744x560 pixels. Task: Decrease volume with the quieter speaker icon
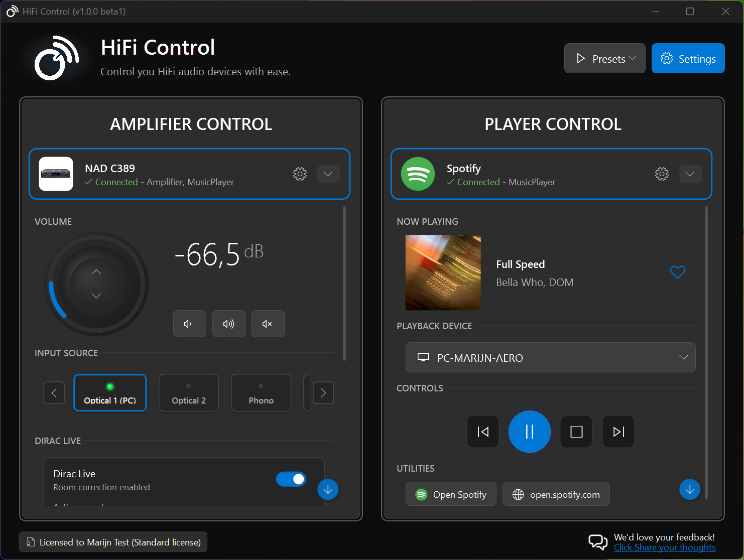click(189, 324)
